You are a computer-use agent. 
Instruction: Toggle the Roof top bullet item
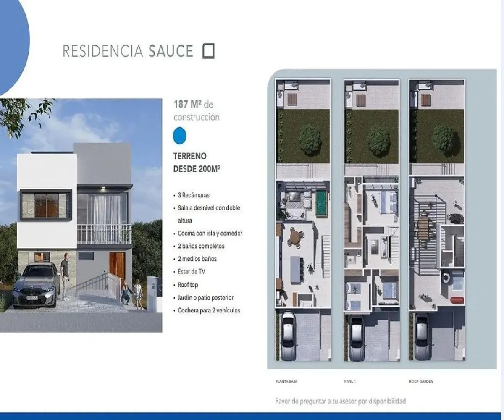point(188,284)
